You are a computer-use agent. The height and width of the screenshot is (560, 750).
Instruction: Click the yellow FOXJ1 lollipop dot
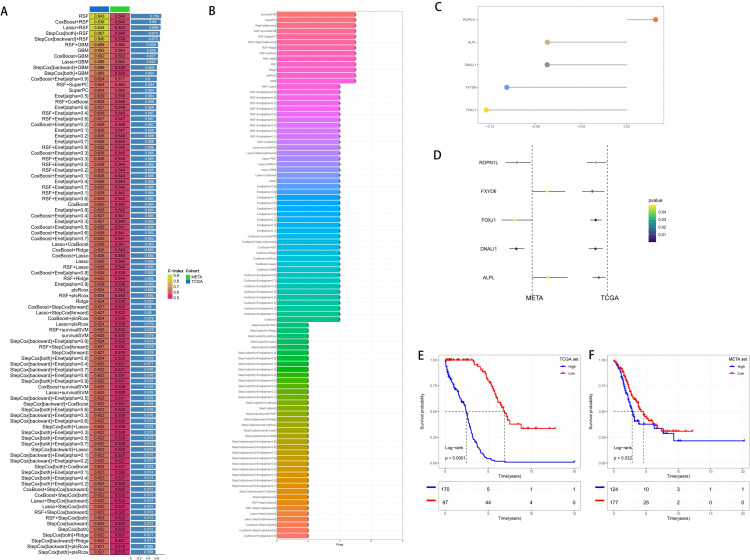[x=486, y=110]
